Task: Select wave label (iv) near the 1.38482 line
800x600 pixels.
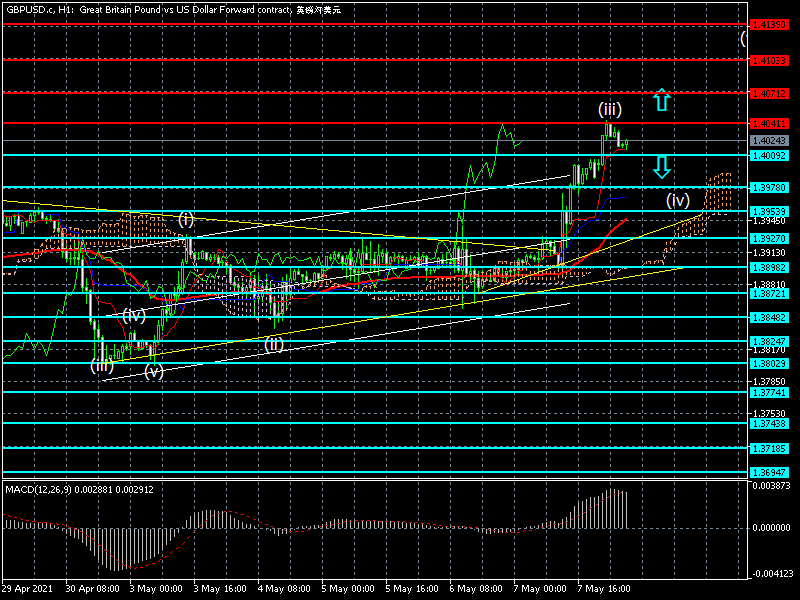Action: [134, 316]
